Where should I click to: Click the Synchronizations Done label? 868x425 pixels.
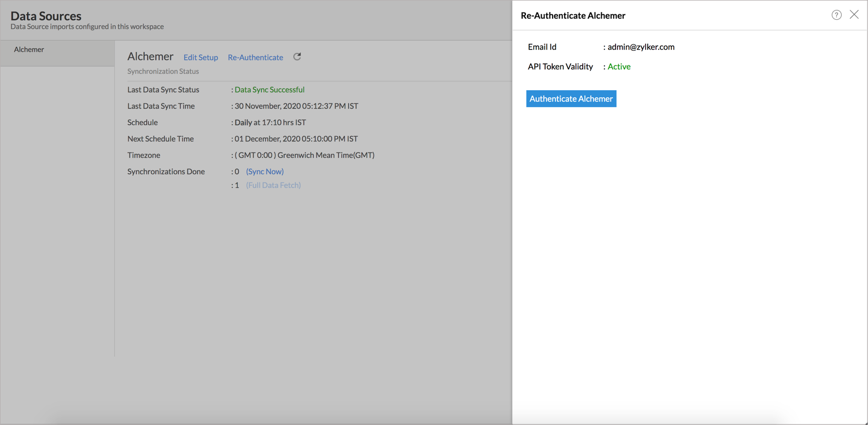click(x=166, y=172)
